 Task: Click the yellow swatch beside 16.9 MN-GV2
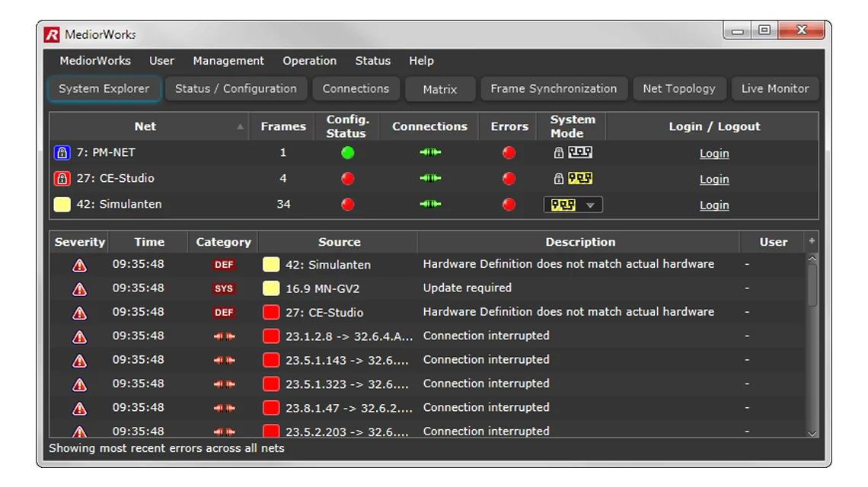click(x=271, y=288)
